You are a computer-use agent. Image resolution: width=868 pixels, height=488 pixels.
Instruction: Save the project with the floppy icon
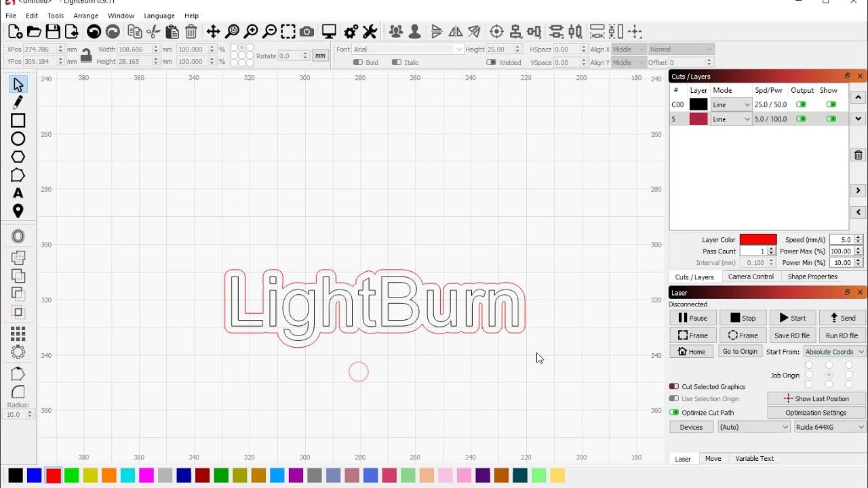click(x=53, y=31)
